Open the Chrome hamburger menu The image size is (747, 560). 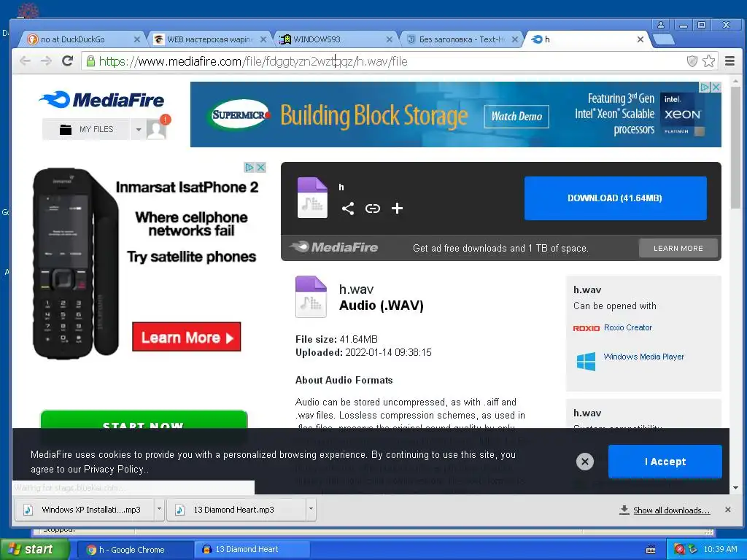tap(729, 61)
